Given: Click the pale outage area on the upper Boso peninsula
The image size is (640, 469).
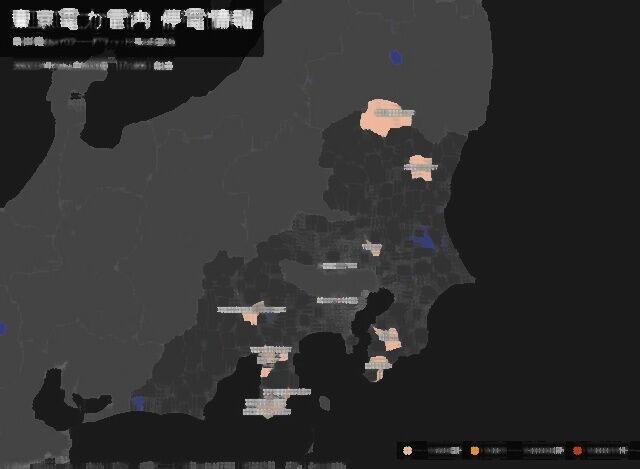Looking at the screenshot, I should [389, 339].
